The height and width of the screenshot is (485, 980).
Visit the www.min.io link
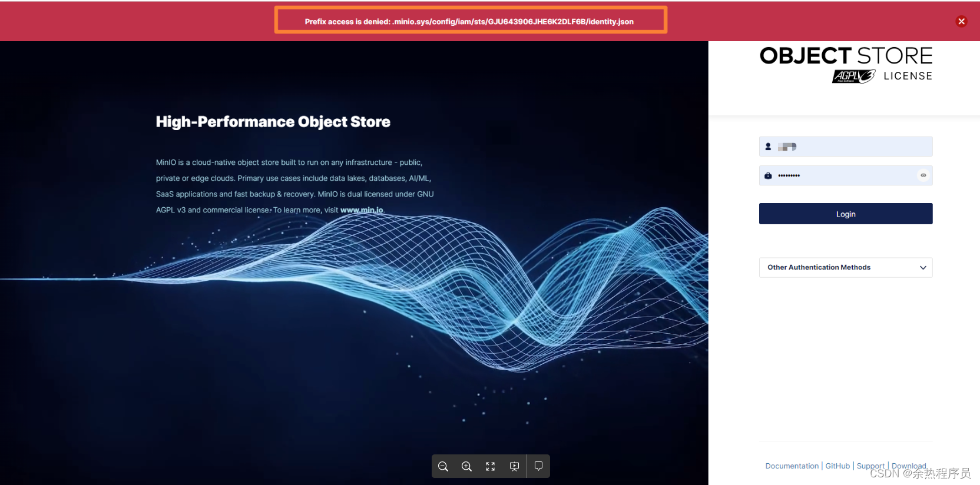362,210
